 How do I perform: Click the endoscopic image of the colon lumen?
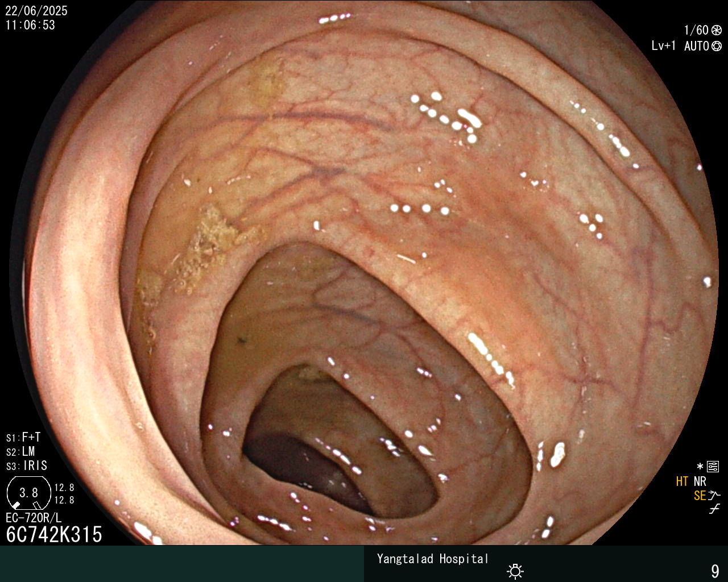click(x=364, y=273)
